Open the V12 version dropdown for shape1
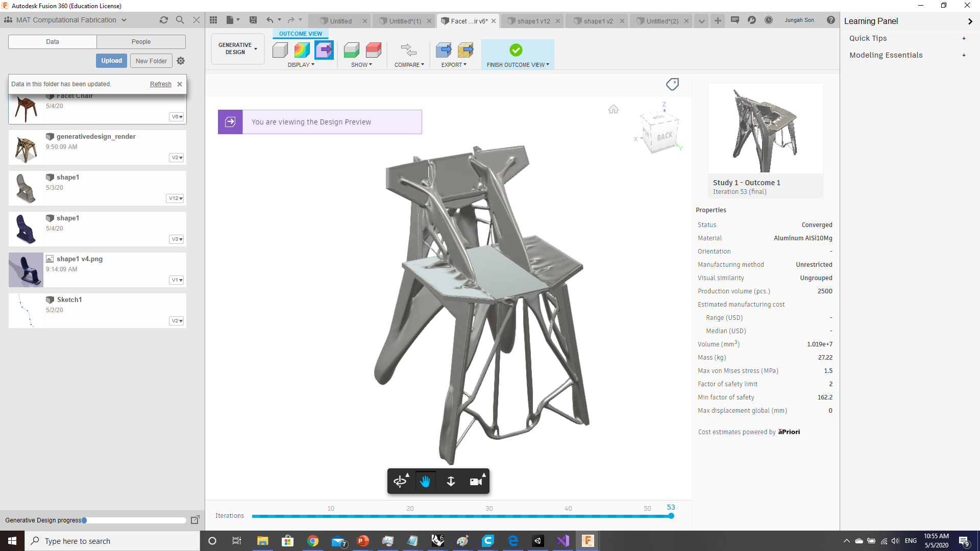The height and width of the screenshot is (551, 980). tap(175, 198)
